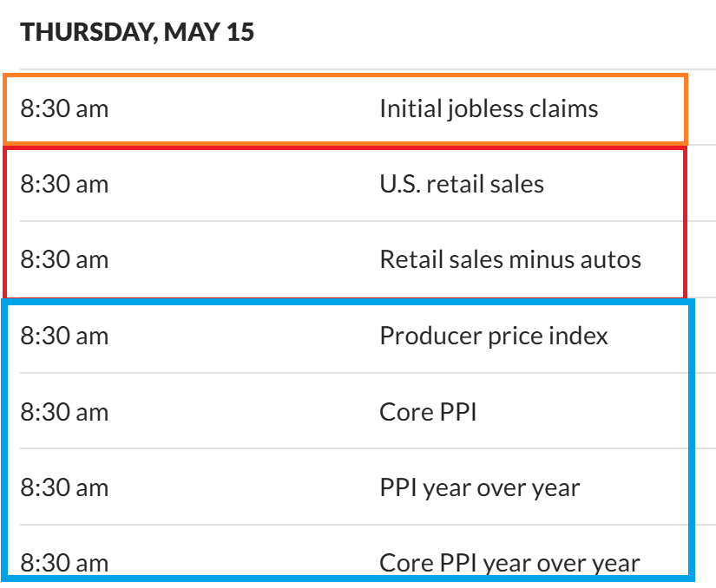The image size is (716, 588).
Task: Select the time next to Retail sales minus autos
Action: (65, 259)
